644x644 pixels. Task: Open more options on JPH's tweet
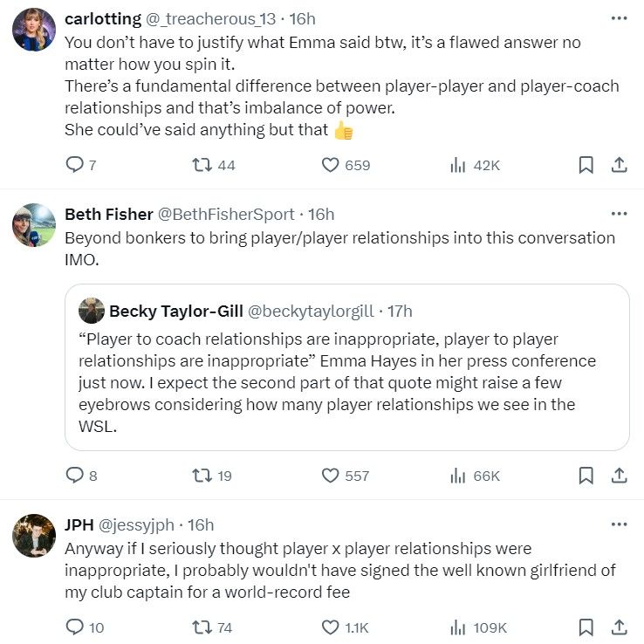pos(619,524)
